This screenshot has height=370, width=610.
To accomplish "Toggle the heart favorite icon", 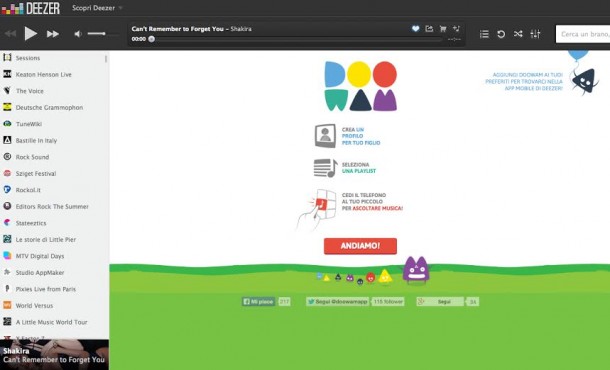I will (x=415, y=28).
